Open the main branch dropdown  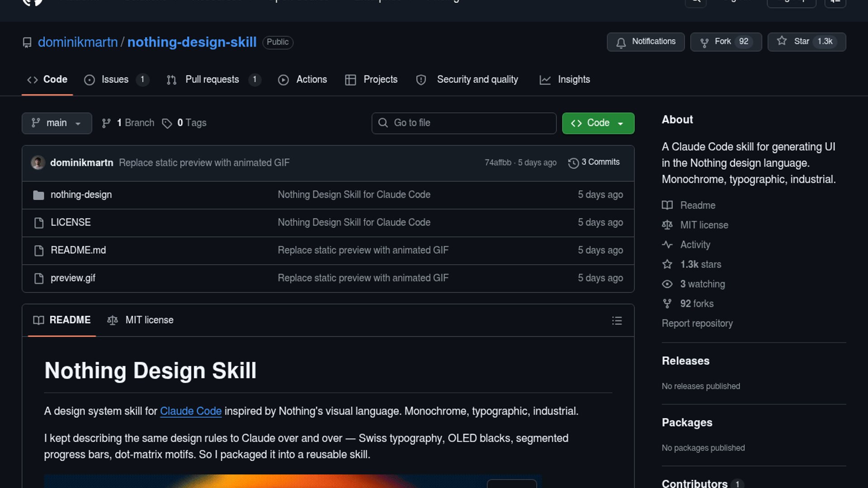click(57, 123)
